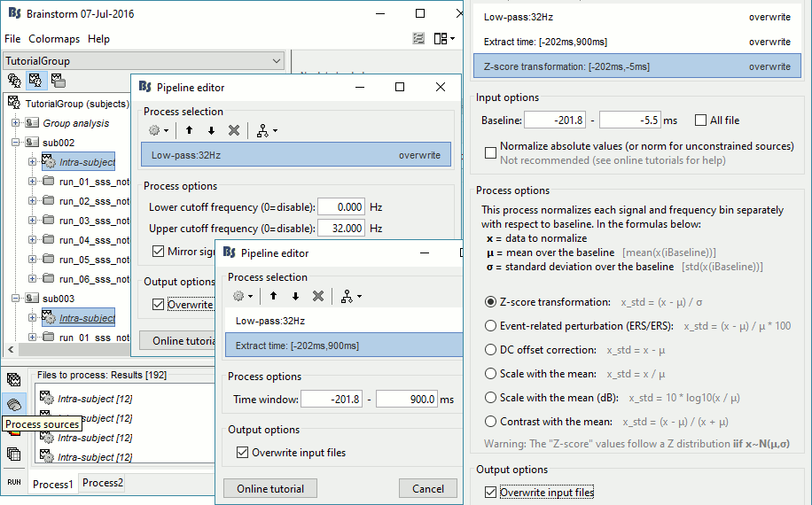
Task: Select Process recordings icon in the Process panel
Action: [x=14, y=380]
